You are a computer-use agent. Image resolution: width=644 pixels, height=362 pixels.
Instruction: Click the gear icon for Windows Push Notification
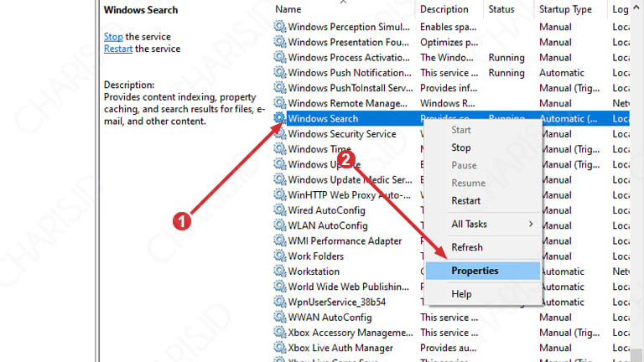[x=280, y=73]
